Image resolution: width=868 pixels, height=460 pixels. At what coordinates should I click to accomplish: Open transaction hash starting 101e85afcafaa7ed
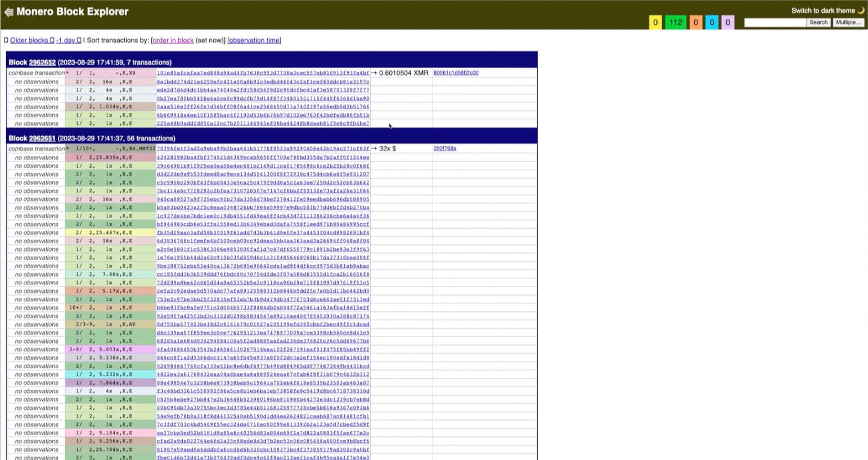263,73
